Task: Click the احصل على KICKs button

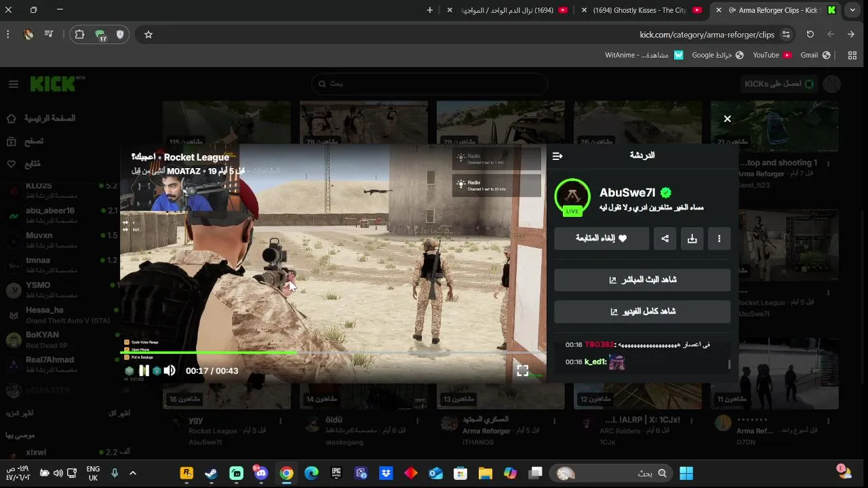Action: coord(778,84)
